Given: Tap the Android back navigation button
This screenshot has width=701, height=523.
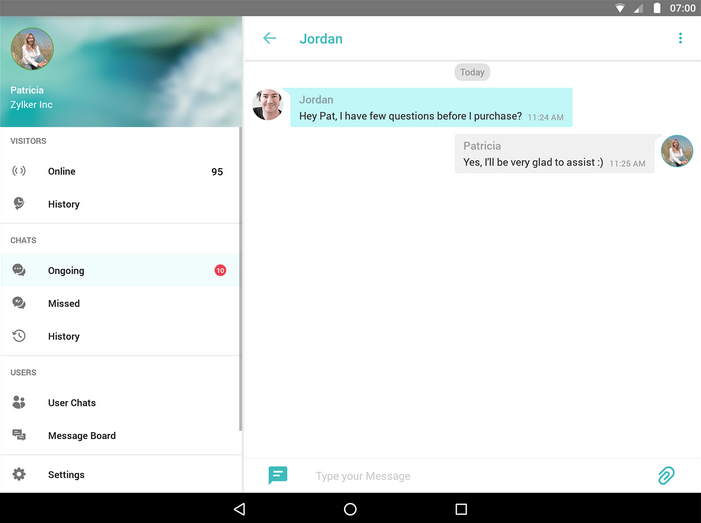Looking at the screenshot, I should 240,509.
